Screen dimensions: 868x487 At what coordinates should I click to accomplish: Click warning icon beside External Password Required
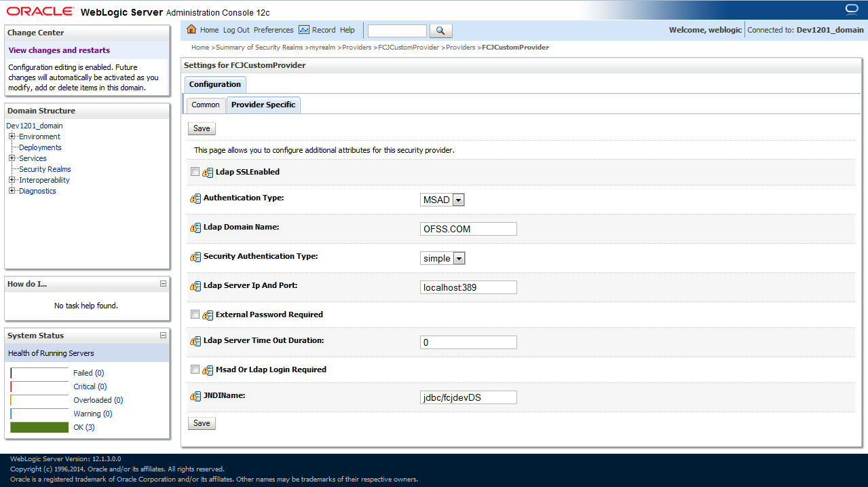[x=208, y=315]
